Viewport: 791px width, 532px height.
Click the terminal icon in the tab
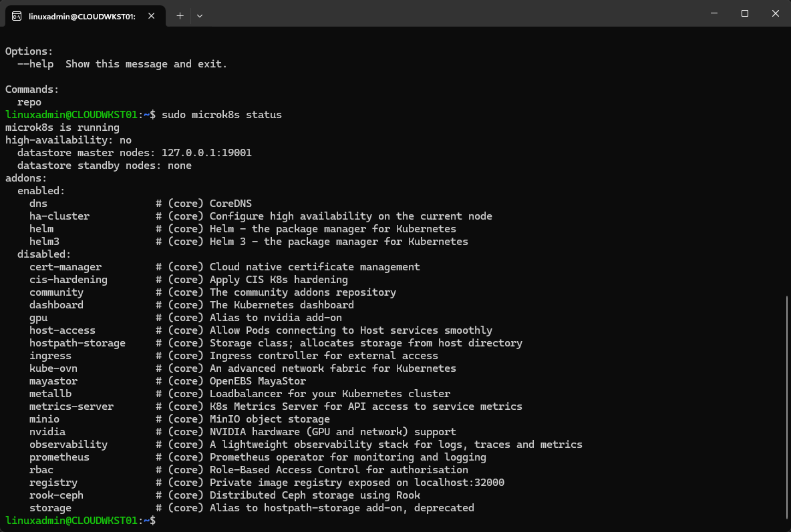17,15
